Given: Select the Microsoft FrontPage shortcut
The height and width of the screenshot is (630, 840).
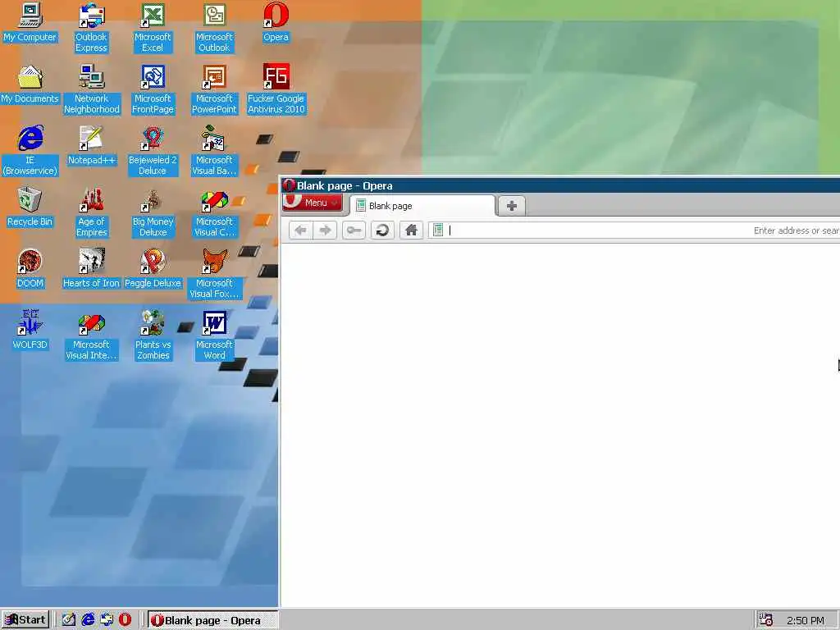Looking at the screenshot, I should pos(153,89).
